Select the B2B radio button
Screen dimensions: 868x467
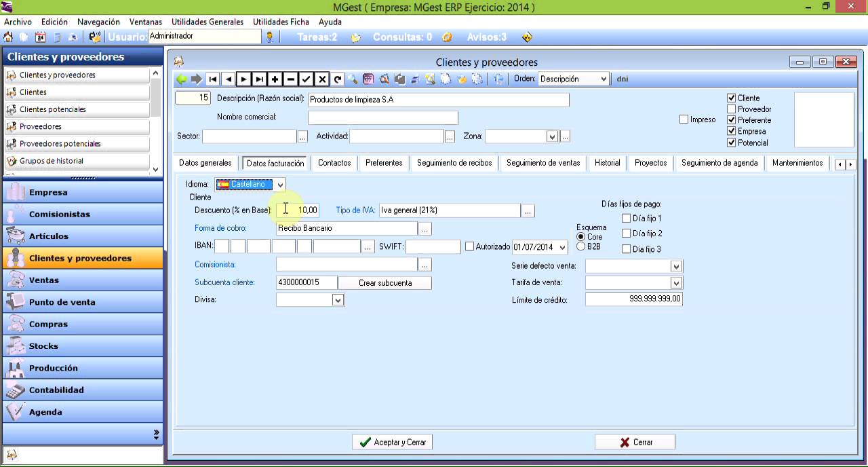tap(580, 246)
